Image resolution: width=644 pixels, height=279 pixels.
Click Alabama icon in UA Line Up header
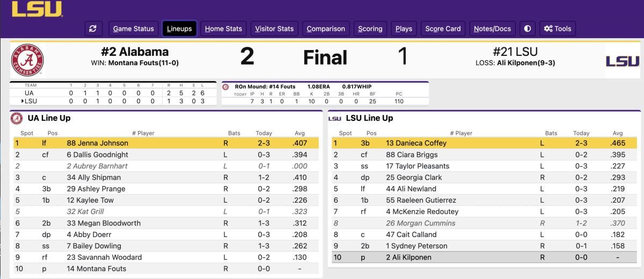(17, 118)
